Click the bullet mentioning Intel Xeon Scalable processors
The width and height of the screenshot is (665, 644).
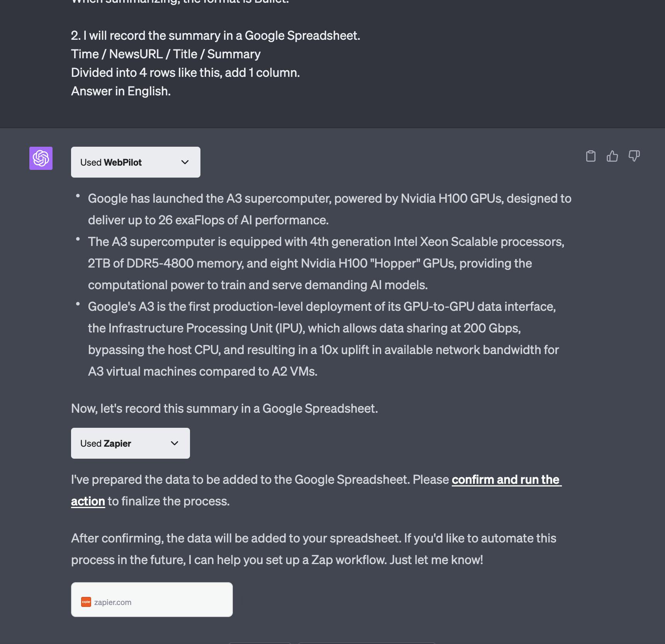[x=326, y=263]
